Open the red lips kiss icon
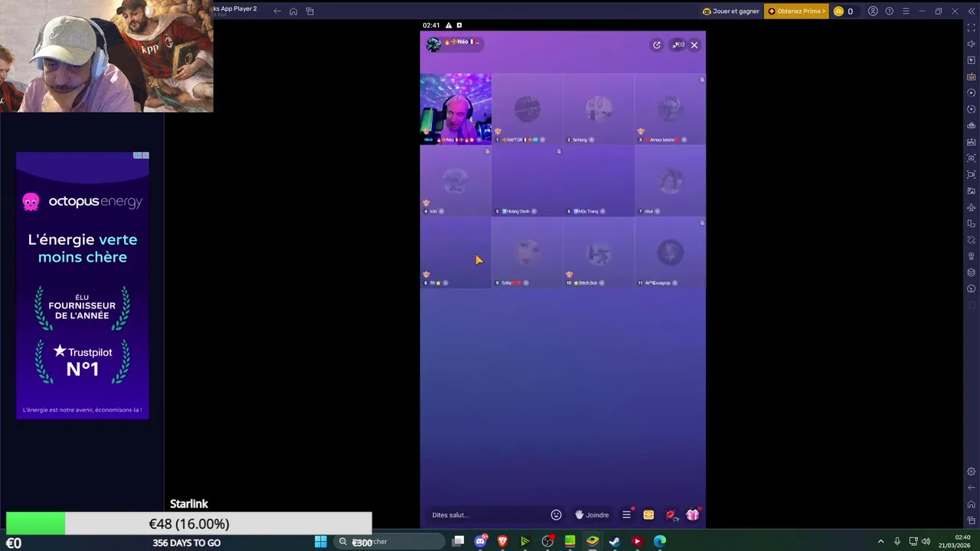Viewport: 980px width, 551px height. click(671, 515)
